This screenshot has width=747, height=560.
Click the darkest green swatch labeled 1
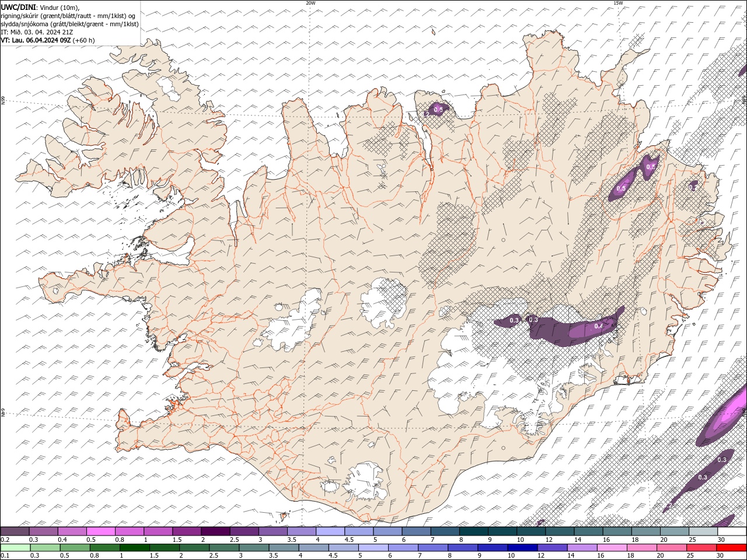click(x=135, y=548)
